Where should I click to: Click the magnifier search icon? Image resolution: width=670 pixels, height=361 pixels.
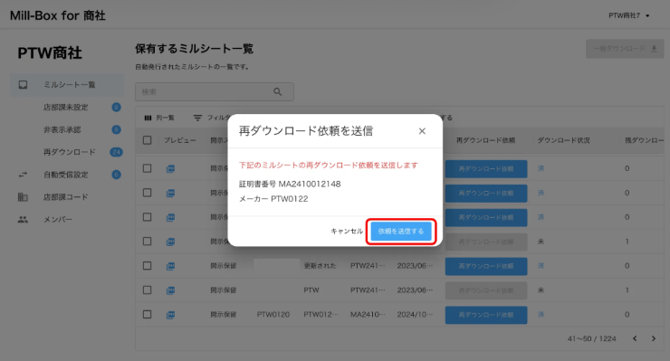(x=278, y=92)
